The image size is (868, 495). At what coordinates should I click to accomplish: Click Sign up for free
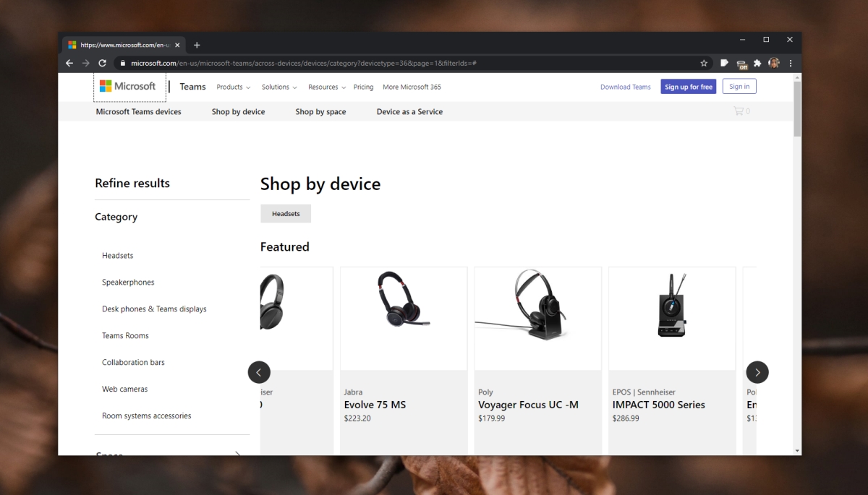coord(689,87)
